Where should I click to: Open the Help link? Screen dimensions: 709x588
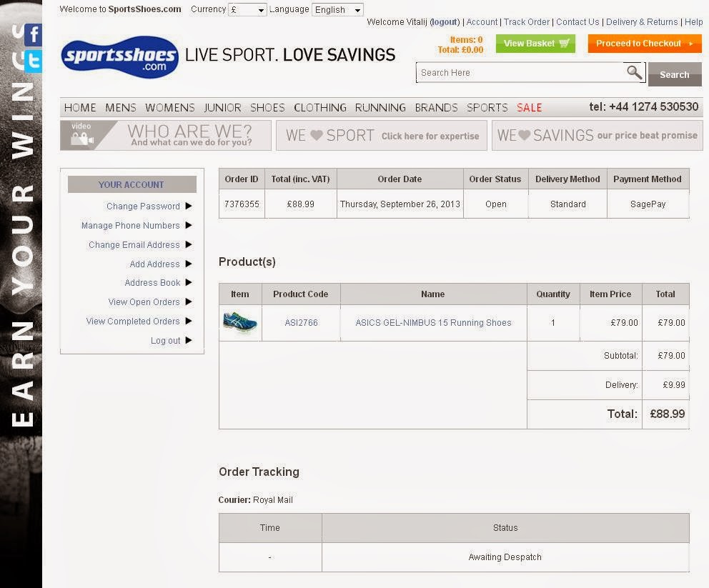click(693, 21)
